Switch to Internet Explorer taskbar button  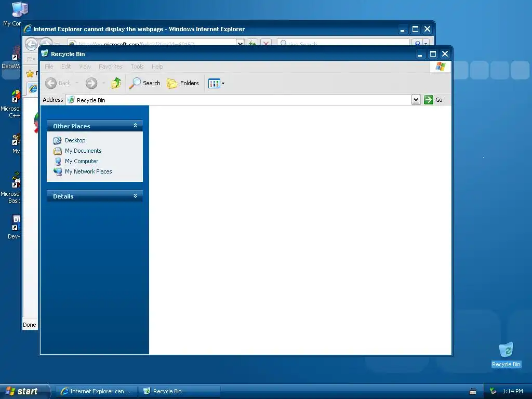[x=96, y=391]
